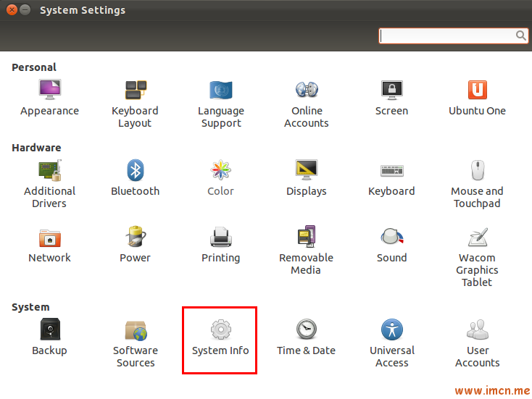Open User Accounts people icon
532x399 pixels.
click(x=478, y=329)
